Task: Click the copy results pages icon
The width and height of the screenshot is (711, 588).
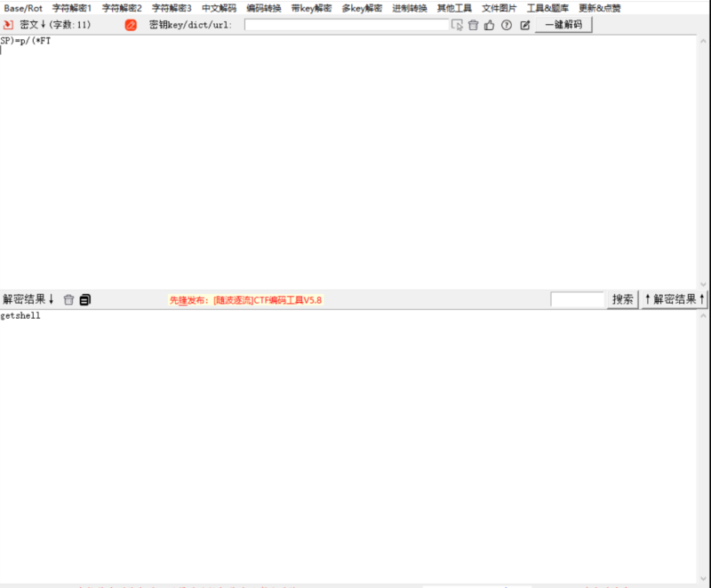Action: coord(84,299)
